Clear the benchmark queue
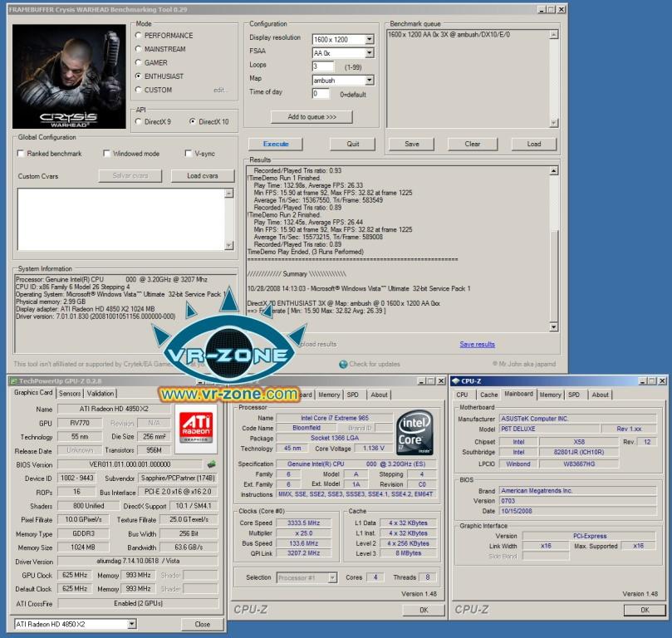Image resolution: width=672 pixels, height=638 pixels. click(473, 144)
